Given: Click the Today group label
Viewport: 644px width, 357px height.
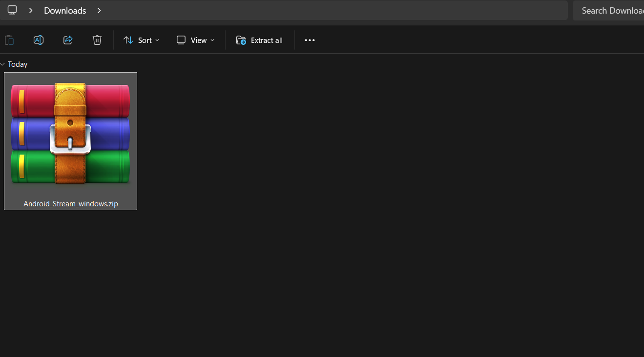Looking at the screenshot, I should click(x=17, y=64).
